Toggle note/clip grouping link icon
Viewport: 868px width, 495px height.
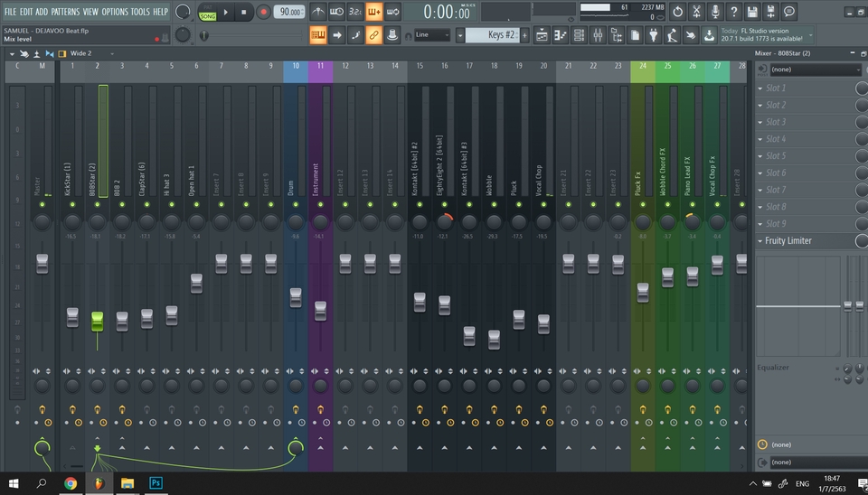[374, 35]
